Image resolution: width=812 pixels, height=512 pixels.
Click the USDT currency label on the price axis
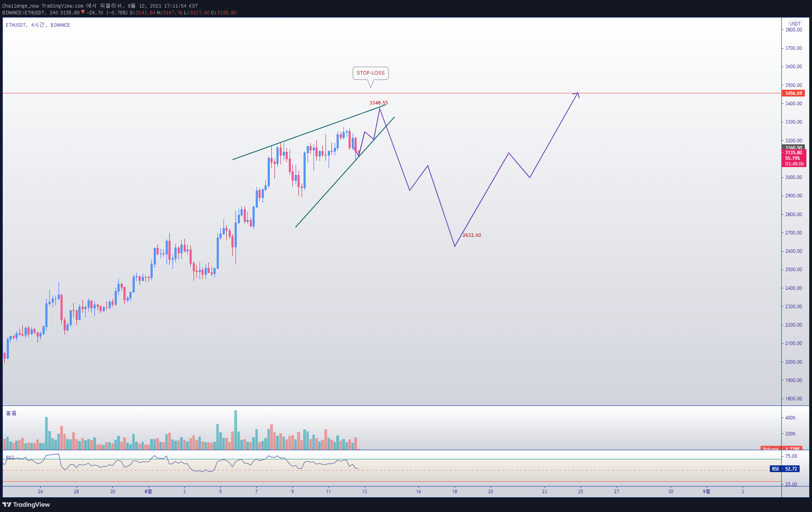[795, 24]
